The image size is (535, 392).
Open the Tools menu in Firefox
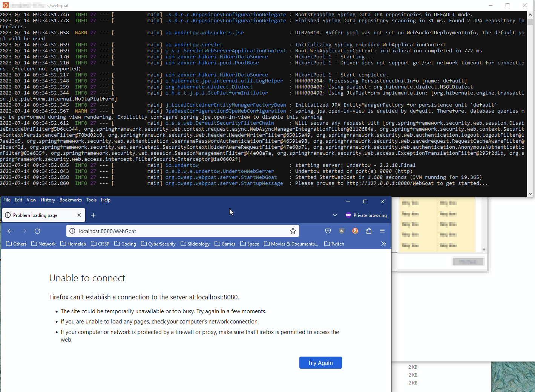[91, 200]
